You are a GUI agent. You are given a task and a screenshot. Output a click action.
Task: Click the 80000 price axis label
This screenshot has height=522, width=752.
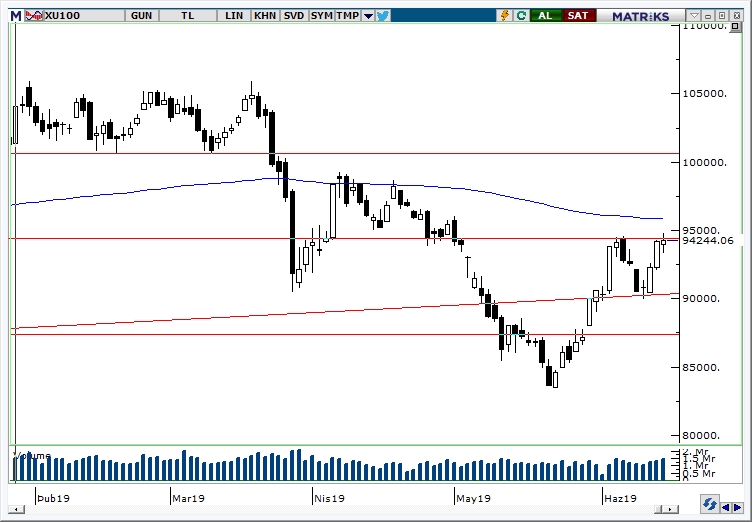pyautogui.click(x=702, y=436)
